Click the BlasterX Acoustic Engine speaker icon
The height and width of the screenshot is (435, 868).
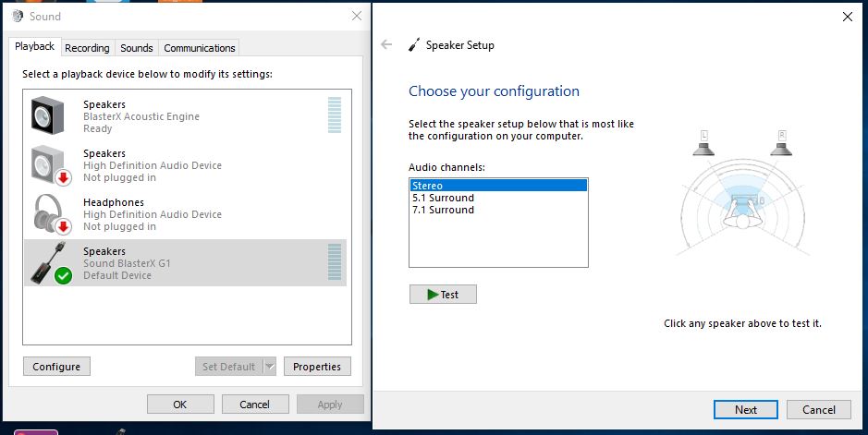(x=48, y=116)
